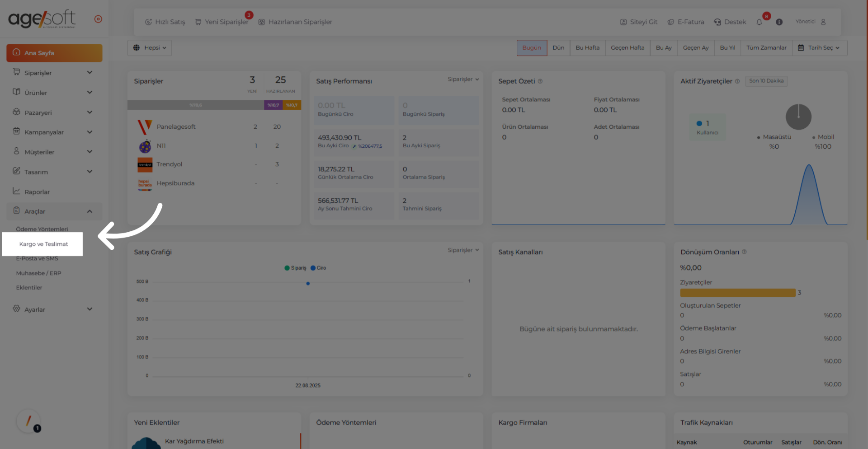Open Raporlar in sidebar
The height and width of the screenshot is (449, 868).
[54, 192]
